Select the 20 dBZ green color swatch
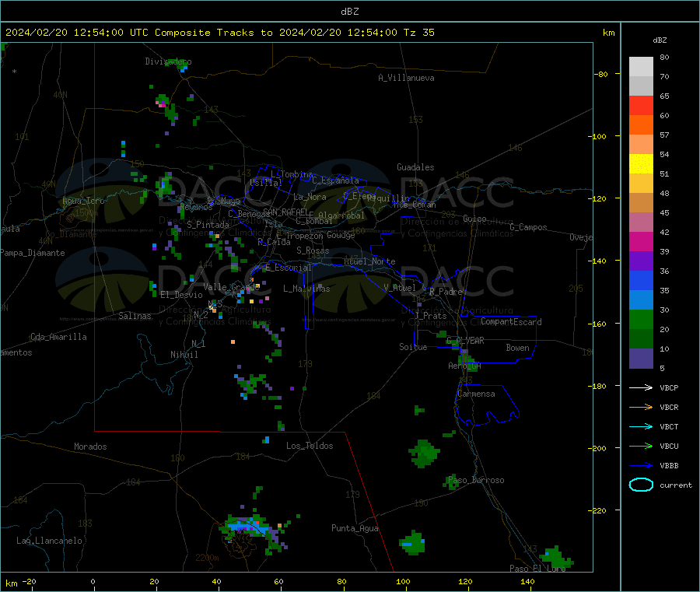Image resolution: width=700 pixels, height=592 pixels. point(641,319)
